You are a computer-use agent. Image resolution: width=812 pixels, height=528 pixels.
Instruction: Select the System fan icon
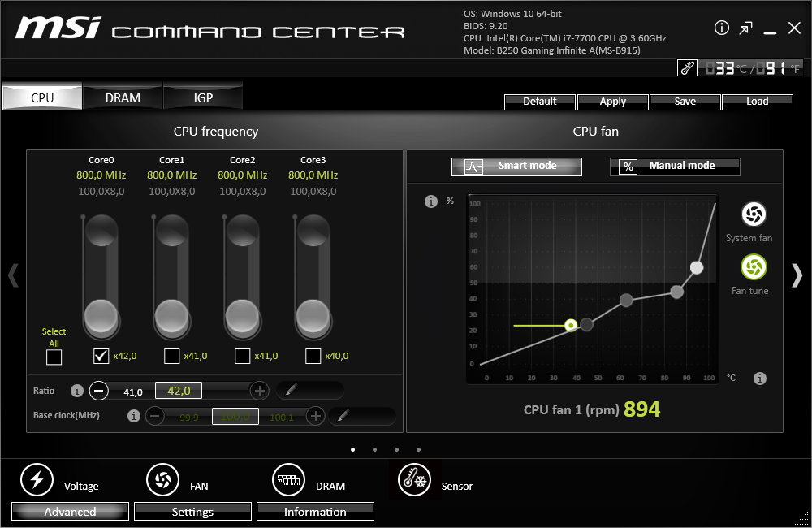(x=754, y=214)
